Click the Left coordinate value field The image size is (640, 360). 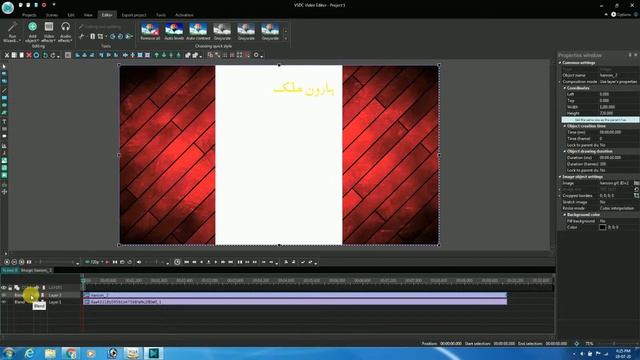[618, 94]
